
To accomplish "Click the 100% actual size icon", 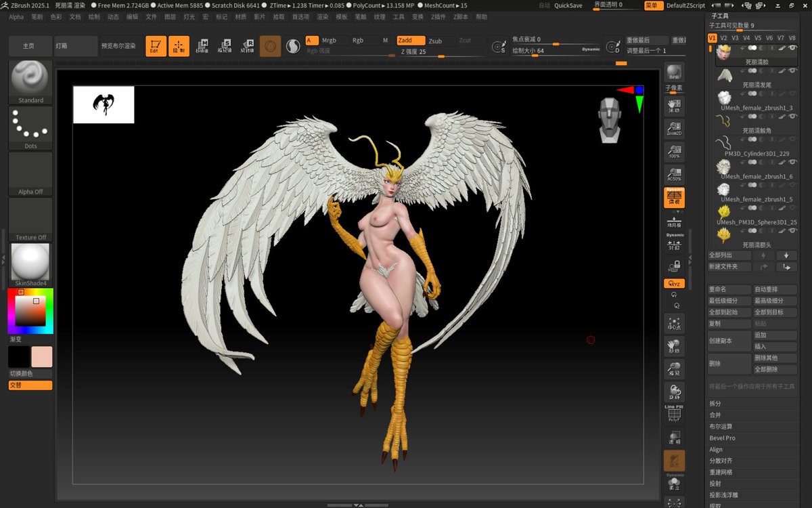I will (674, 152).
